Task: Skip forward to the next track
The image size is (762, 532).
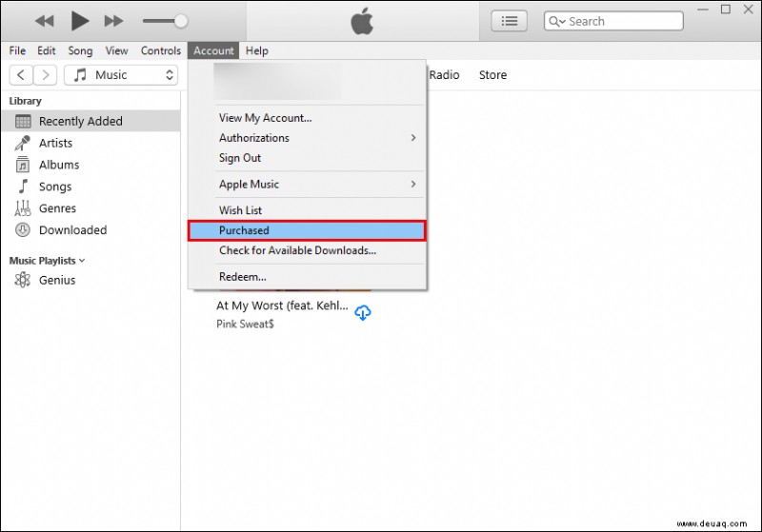Action: tap(113, 21)
